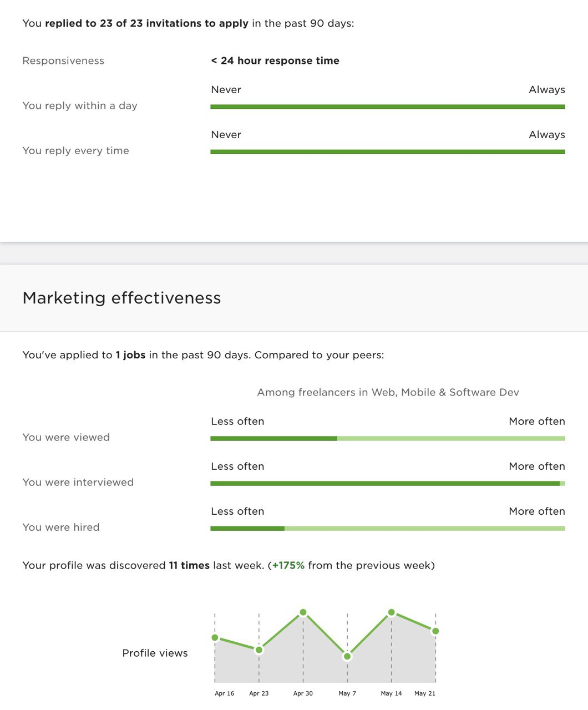Select the May 21 data point

(x=435, y=631)
